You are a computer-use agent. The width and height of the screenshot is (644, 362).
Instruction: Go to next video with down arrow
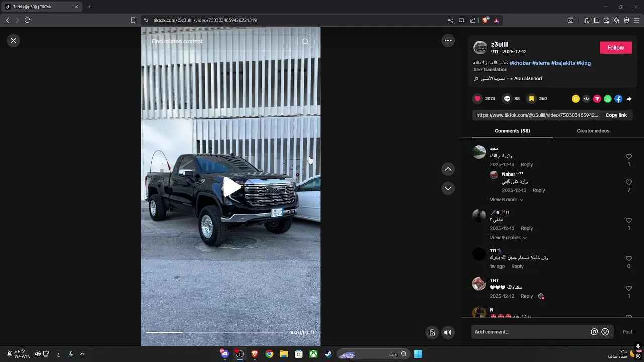448,188
